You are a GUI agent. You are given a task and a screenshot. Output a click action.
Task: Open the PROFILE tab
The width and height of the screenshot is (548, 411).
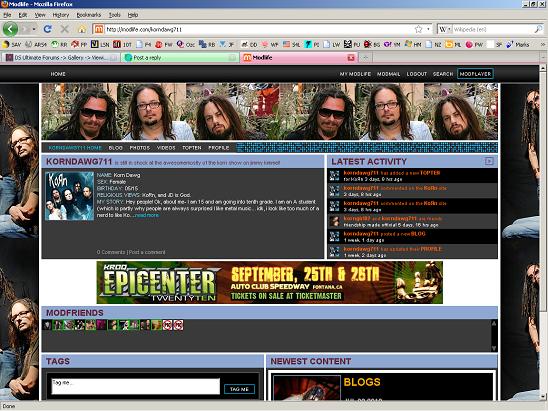pyautogui.click(x=219, y=148)
